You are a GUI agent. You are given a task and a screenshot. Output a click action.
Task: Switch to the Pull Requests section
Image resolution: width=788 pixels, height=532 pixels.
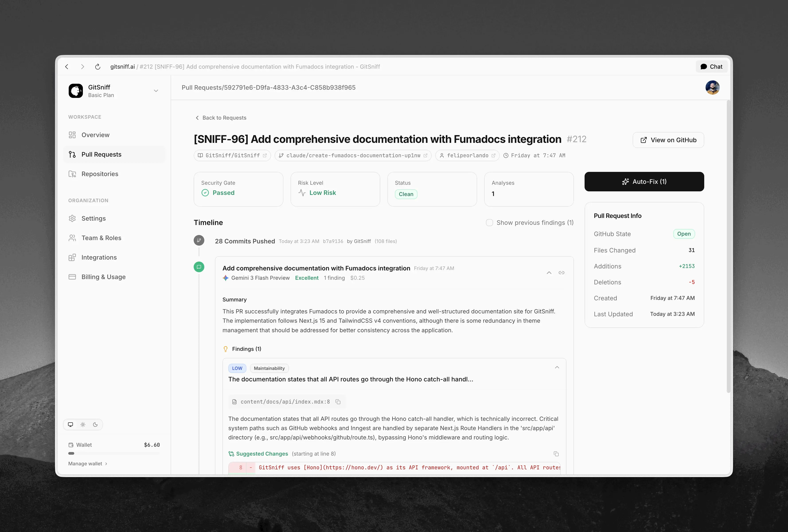click(x=101, y=154)
